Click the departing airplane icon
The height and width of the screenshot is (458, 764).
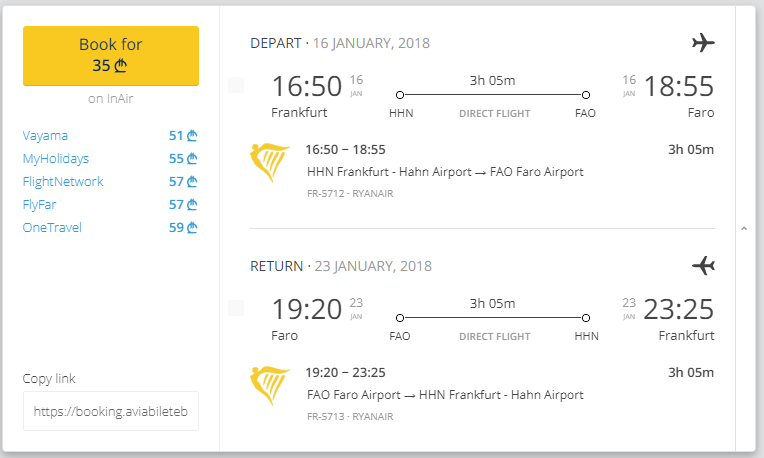[704, 43]
